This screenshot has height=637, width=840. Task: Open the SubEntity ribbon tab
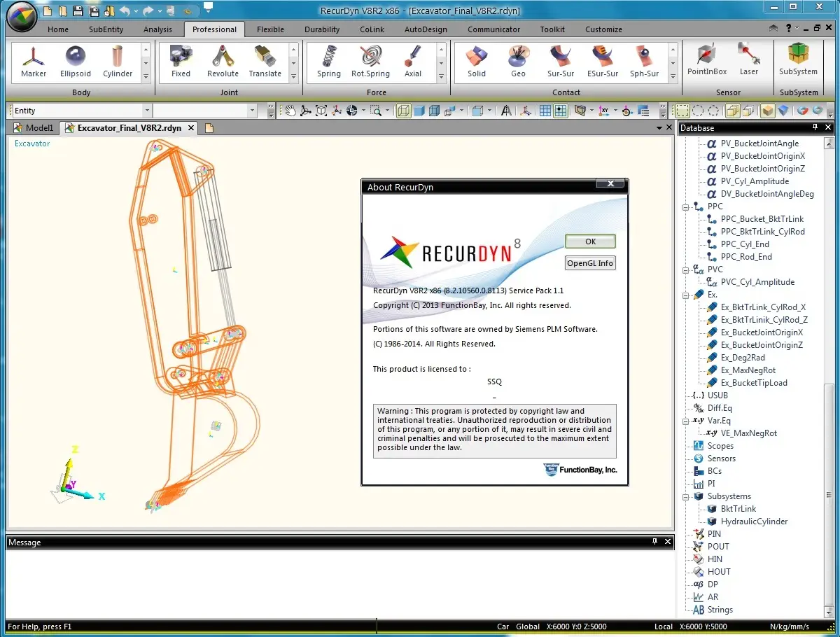point(106,29)
